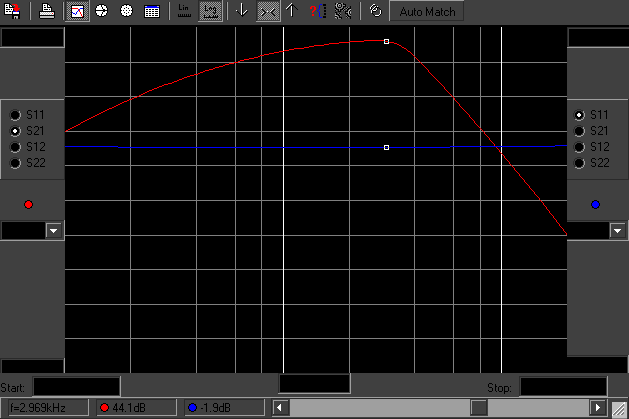Click the horizontal scrollbar right arrow
Viewport: 629px width, 419px height.
[x=597, y=408]
